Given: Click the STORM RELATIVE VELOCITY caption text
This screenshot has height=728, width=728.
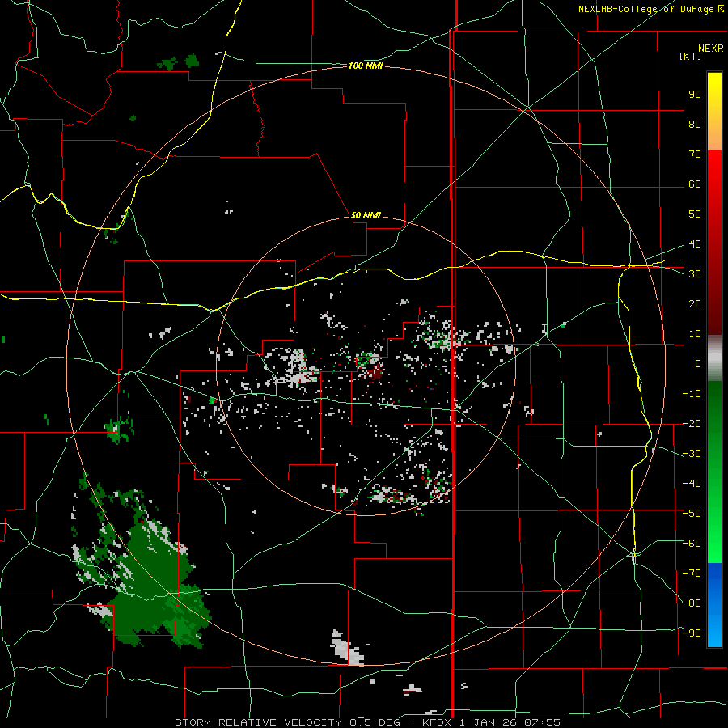Looking at the screenshot, I should point(258,722).
